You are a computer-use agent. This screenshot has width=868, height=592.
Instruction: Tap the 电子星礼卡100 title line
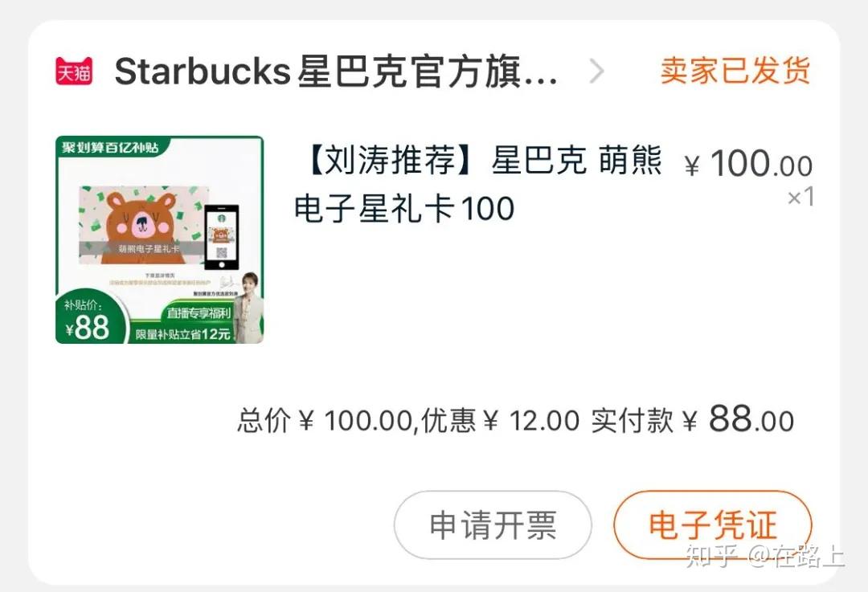tap(404, 208)
